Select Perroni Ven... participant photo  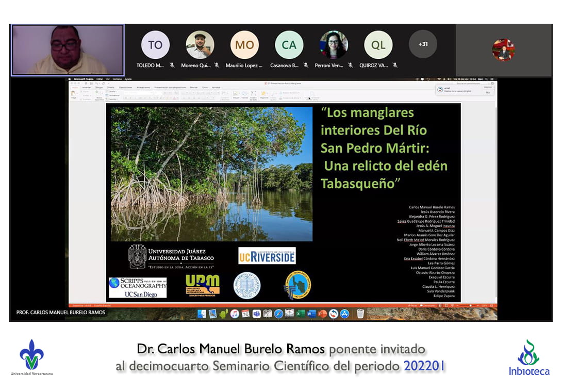(x=334, y=45)
